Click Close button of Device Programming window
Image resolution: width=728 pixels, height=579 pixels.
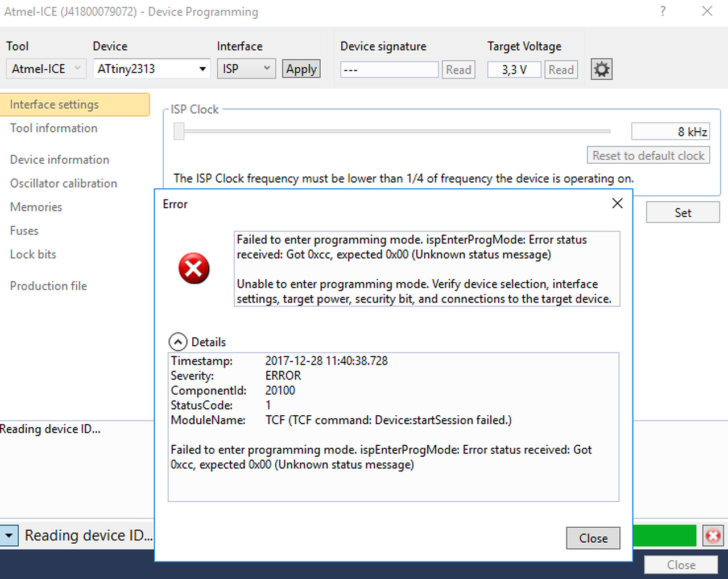pyautogui.click(x=681, y=565)
